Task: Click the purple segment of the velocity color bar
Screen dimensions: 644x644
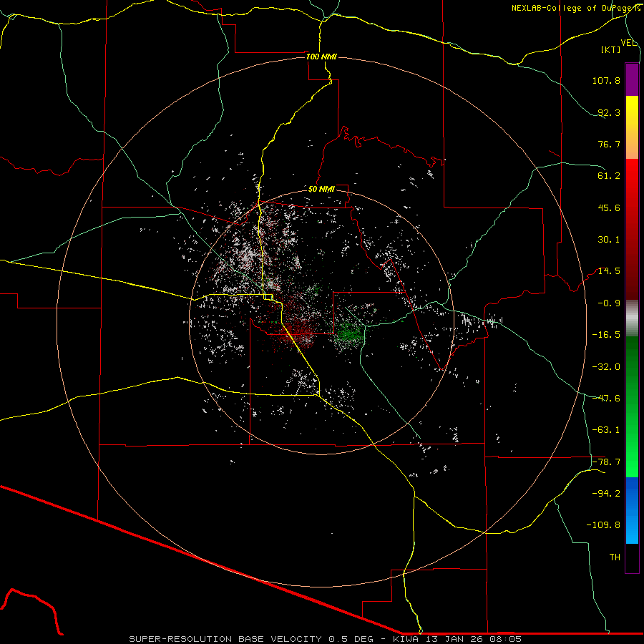Action: pos(632,79)
